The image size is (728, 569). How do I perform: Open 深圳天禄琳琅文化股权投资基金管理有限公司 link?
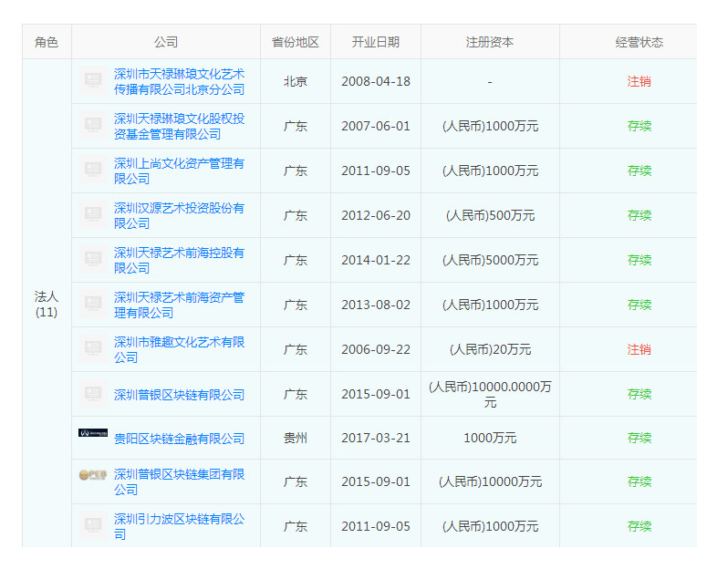179,126
